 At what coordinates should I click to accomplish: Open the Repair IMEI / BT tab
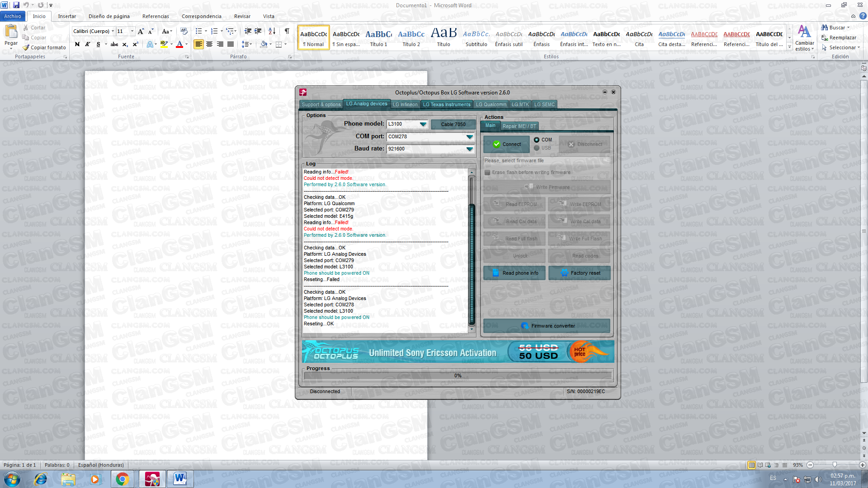pyautogui.click(x=519, y=126)
